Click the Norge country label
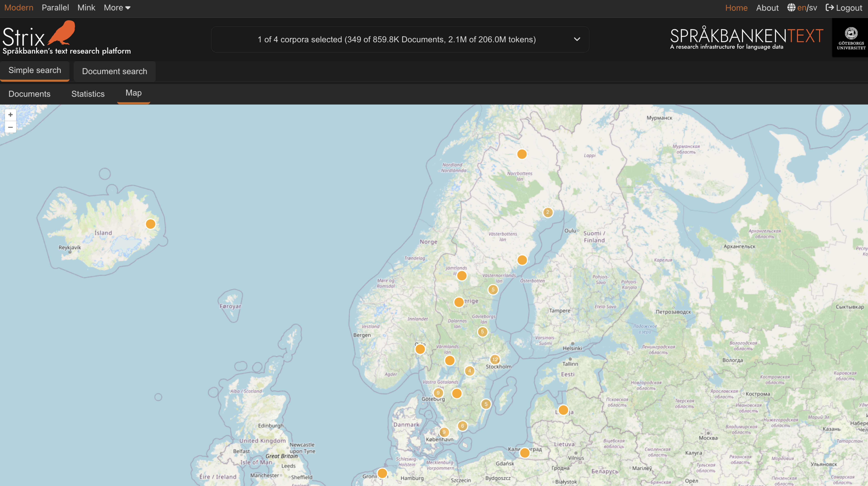This screenshot has height=486, width=868. click(x=428, y=242)
